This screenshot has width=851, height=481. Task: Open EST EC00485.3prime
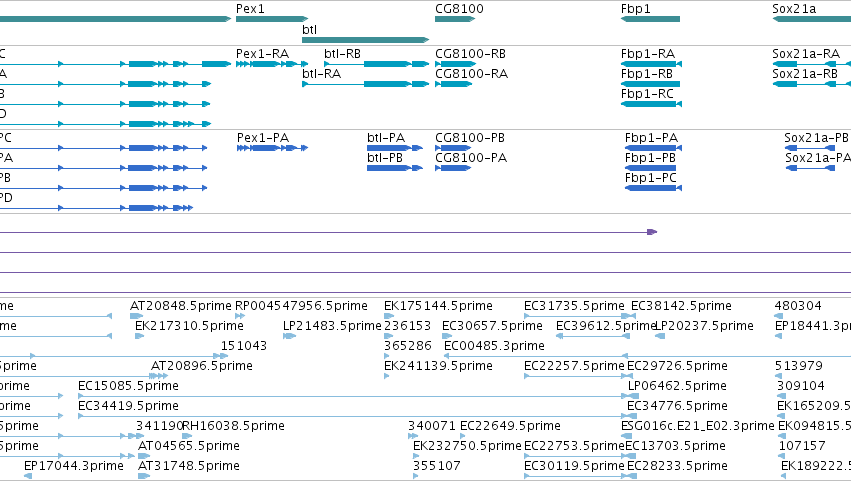[x=494, y=346]
